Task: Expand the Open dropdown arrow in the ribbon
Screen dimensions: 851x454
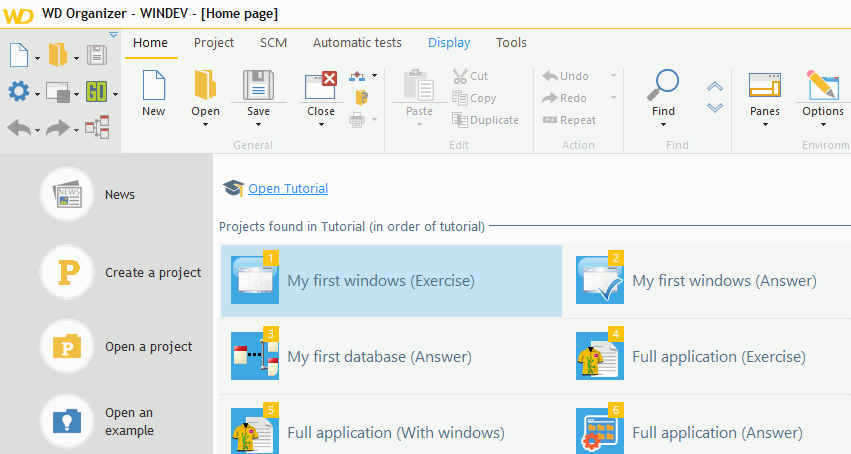Action: point(205,125)
